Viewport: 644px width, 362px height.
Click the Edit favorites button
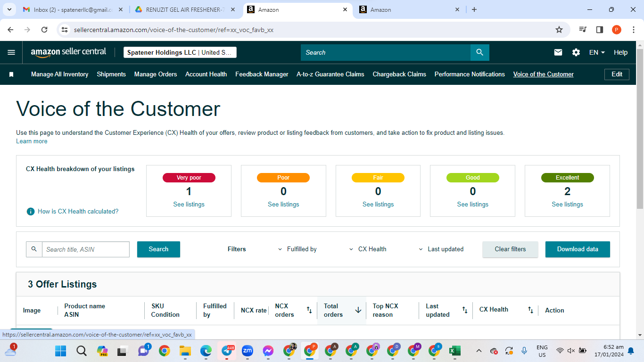coord(617,74)
